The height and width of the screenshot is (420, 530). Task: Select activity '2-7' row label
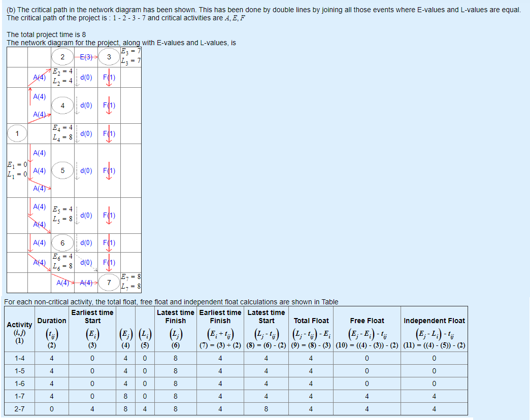[19, 409]
